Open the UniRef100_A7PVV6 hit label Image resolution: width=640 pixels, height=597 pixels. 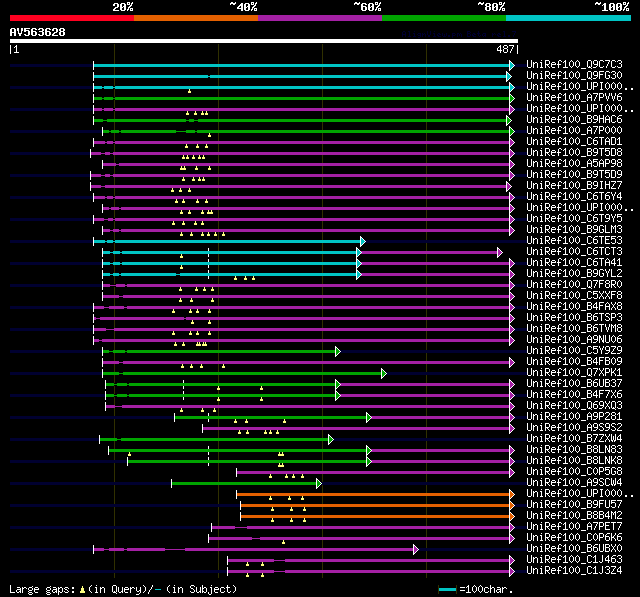tap(574, 98)
